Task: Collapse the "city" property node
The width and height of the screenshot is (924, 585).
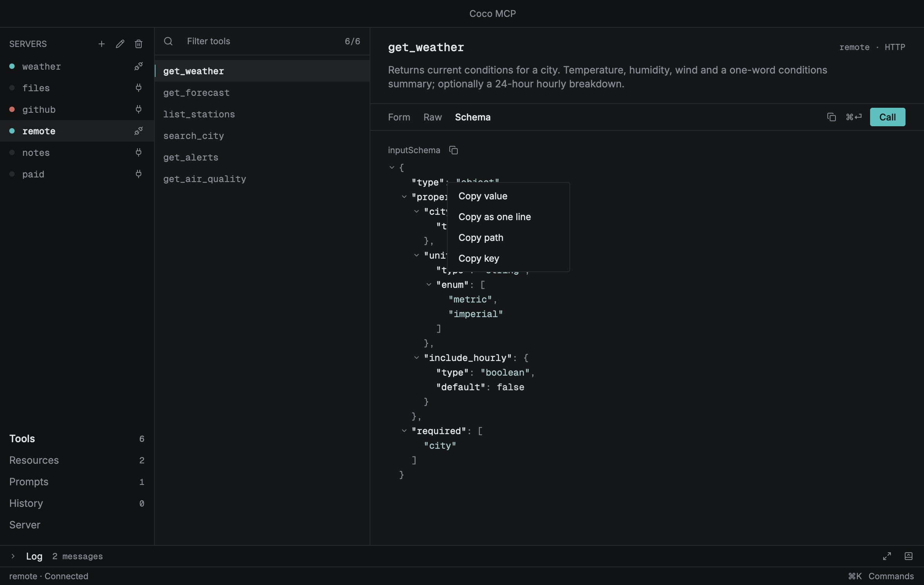Action: click(417, 211)
